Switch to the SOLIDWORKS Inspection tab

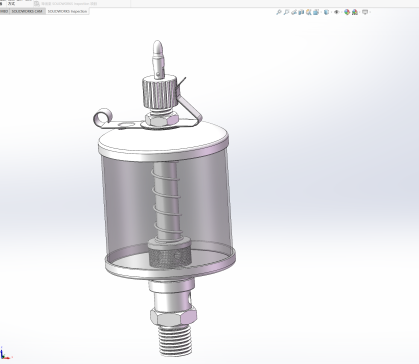point(67,11)
